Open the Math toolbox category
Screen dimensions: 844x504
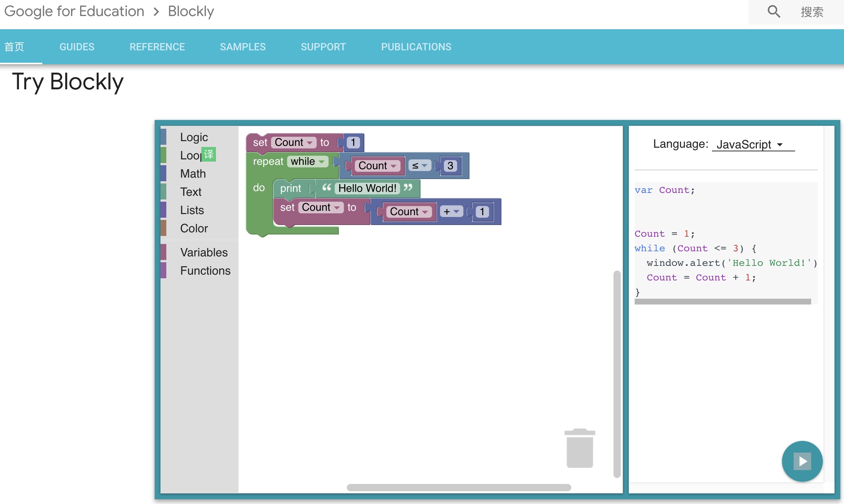click(199, 174)
